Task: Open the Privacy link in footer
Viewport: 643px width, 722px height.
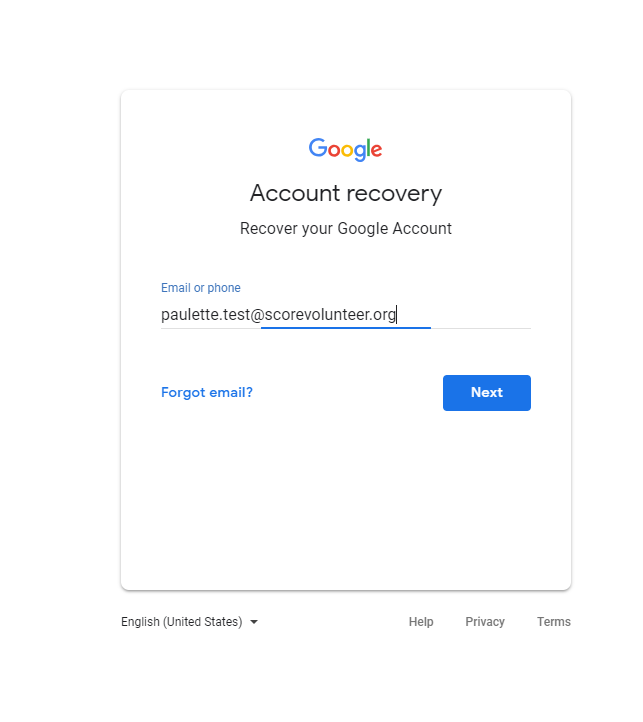Action: (x=485, y=622)
